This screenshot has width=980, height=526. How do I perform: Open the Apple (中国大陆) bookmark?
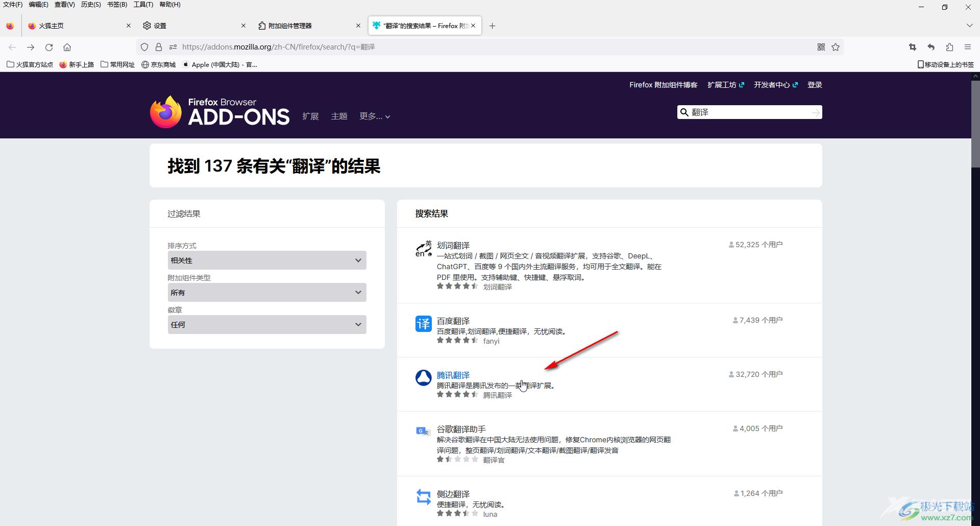click(220, 64)
